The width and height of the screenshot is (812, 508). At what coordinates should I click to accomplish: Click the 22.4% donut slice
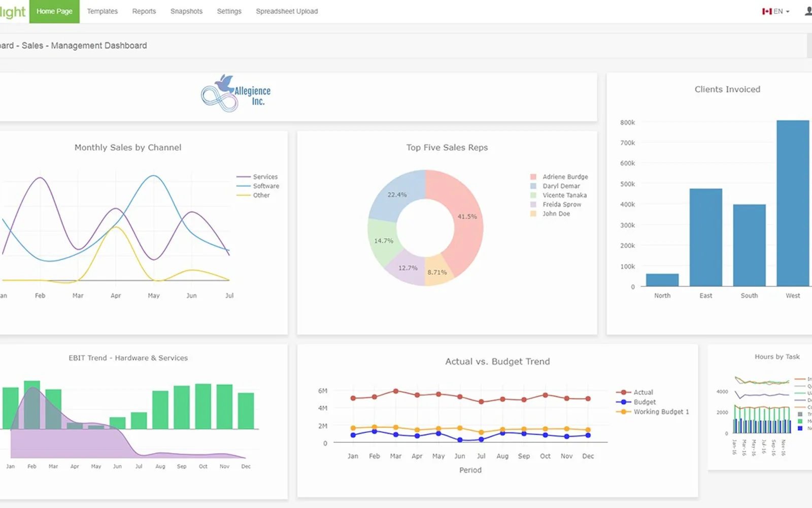(397, 195)
